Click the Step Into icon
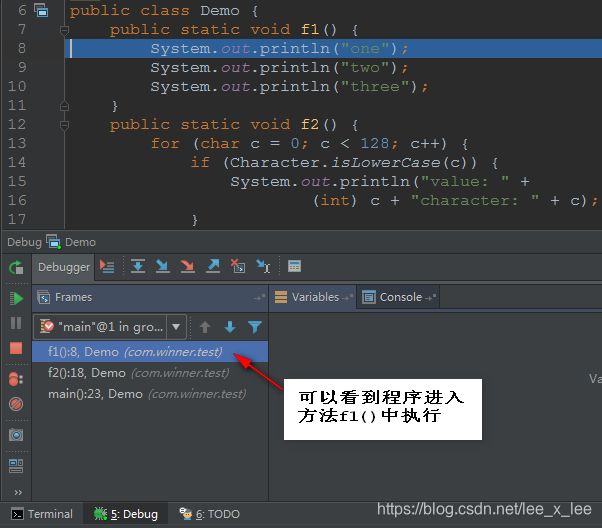This screenshot has width=602, height=528. pos(162,266)
